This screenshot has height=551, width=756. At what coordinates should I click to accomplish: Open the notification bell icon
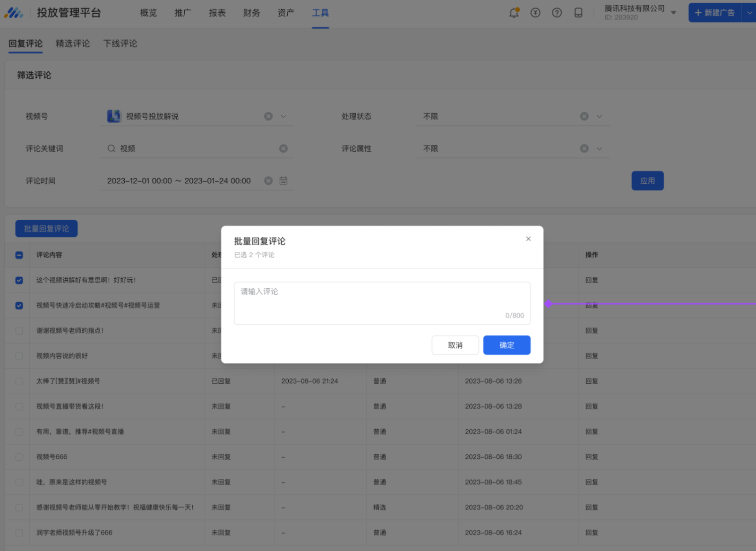click(514, 13)
